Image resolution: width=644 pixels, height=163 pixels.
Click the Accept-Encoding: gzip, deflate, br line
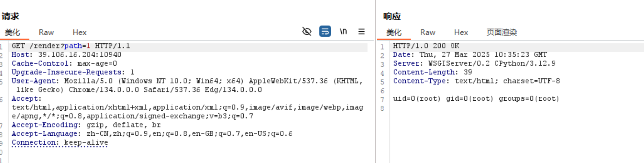pyautogui.click(x=86, y=125)
